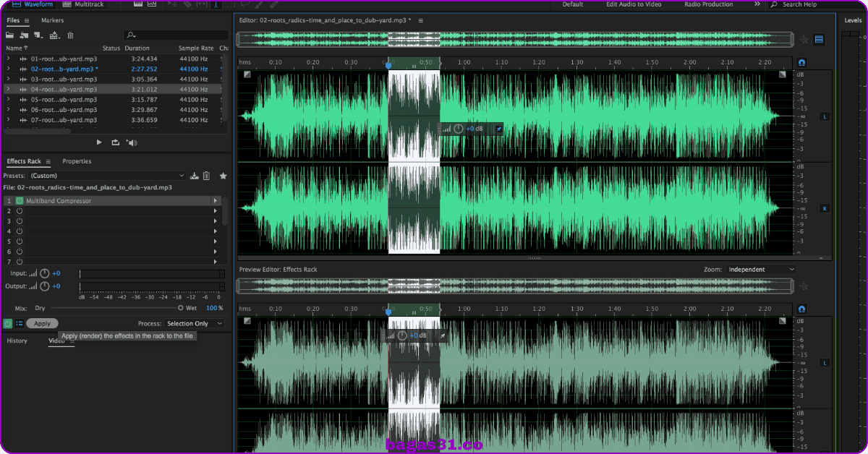Switch to the Properties tab
The width and height of the screenshot is (868, 454).
[x=77, y=161]
